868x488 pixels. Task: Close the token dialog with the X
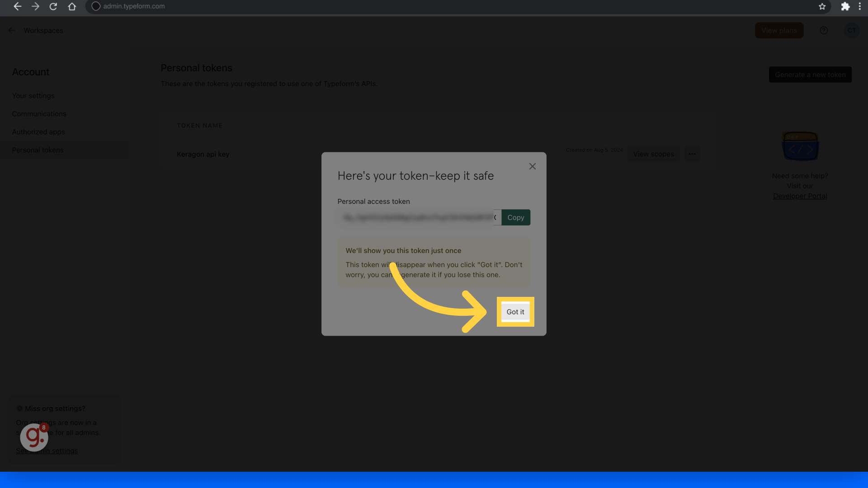(533, 166)
